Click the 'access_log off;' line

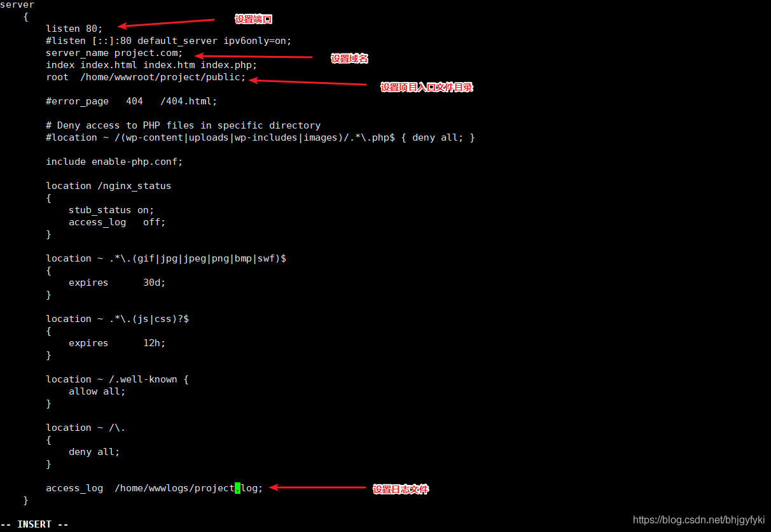tap(117, 222)
